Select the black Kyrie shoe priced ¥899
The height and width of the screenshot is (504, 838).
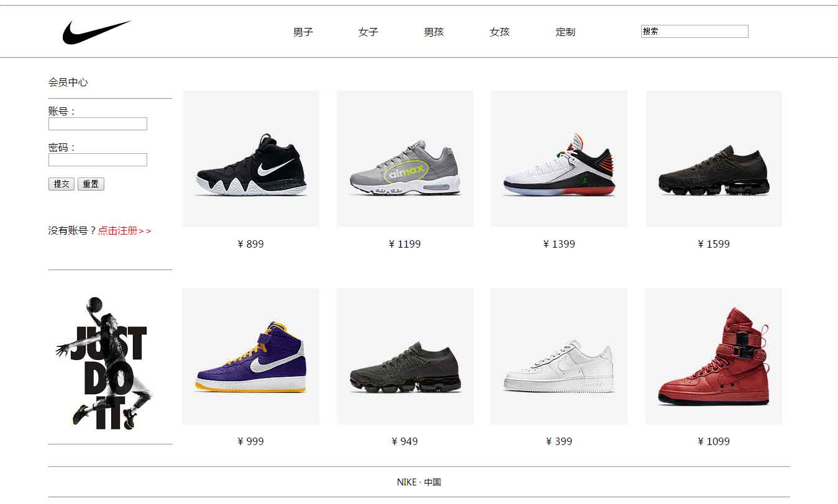click(x=251, y=159)
